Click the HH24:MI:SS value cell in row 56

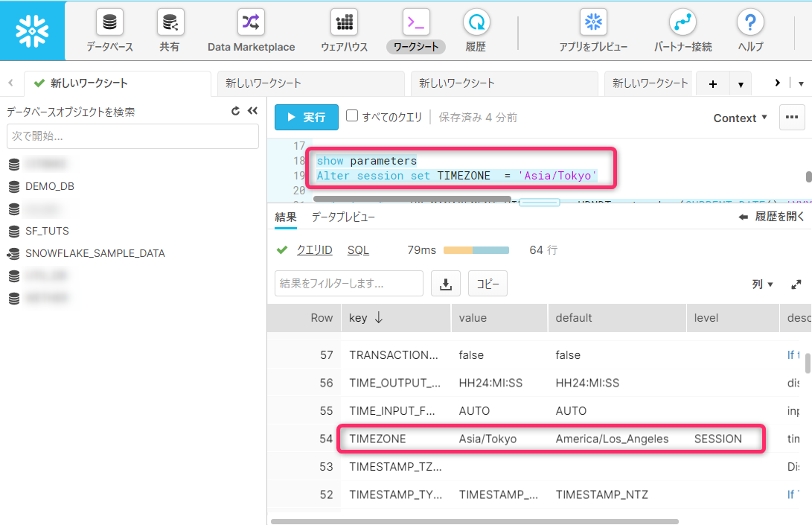tap(490, 383)
